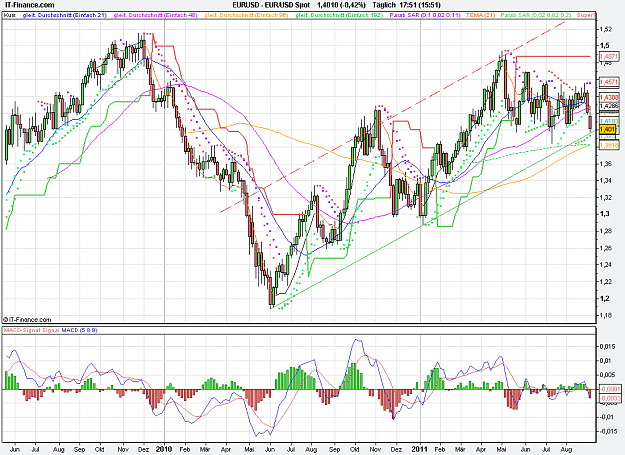Click the bold 1,5 price axis label
The height and width of the screenshot is (455, 625).
(604, 45)
